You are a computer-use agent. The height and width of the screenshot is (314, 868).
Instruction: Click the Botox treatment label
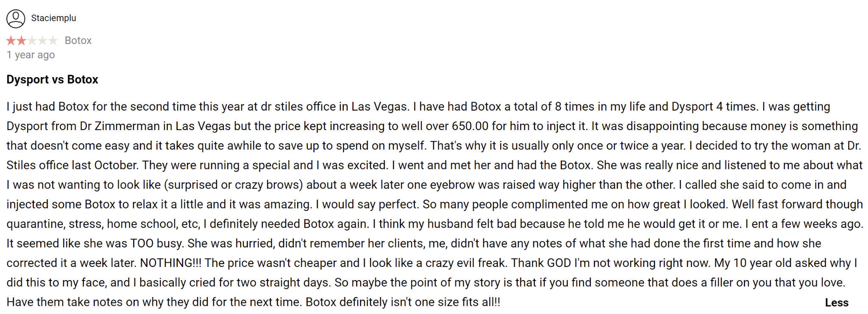(78, 41)
